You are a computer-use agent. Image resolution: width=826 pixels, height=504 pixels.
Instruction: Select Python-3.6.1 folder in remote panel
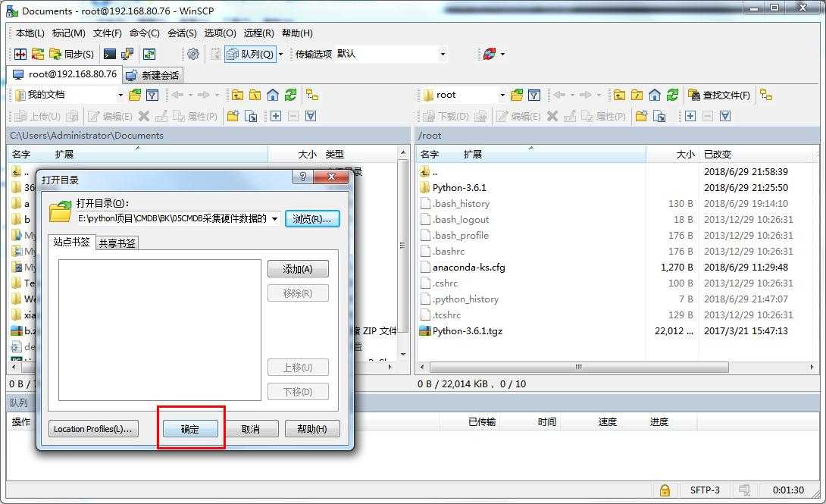click(x=458, y=187)
